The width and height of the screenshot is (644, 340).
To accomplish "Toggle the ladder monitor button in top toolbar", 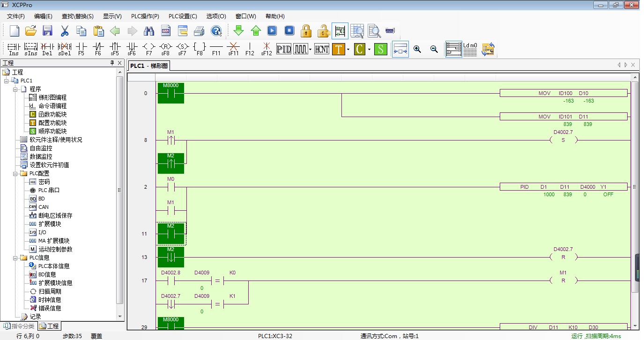I will (340, 31).
